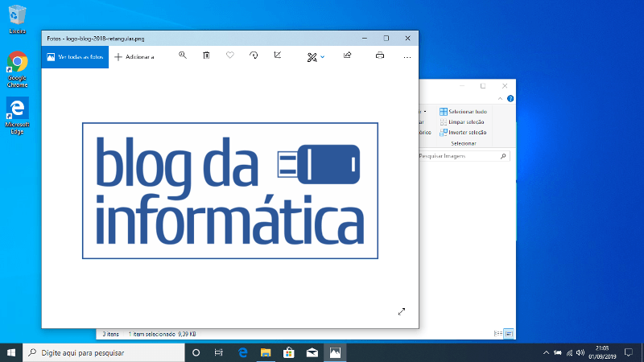Launch Edge from the taskbar
The image size is (644, 362).
[243, 352]
